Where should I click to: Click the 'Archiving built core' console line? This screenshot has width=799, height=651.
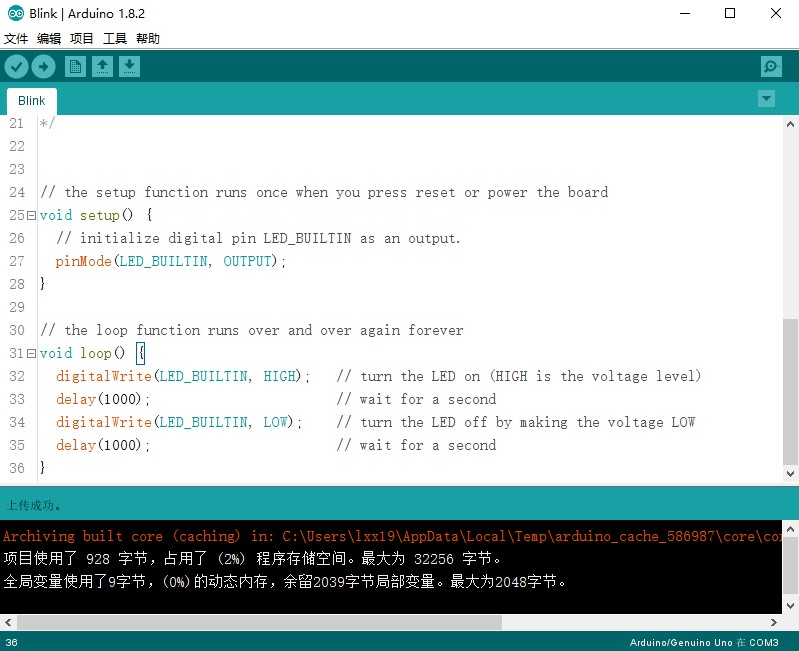[391, 536]
